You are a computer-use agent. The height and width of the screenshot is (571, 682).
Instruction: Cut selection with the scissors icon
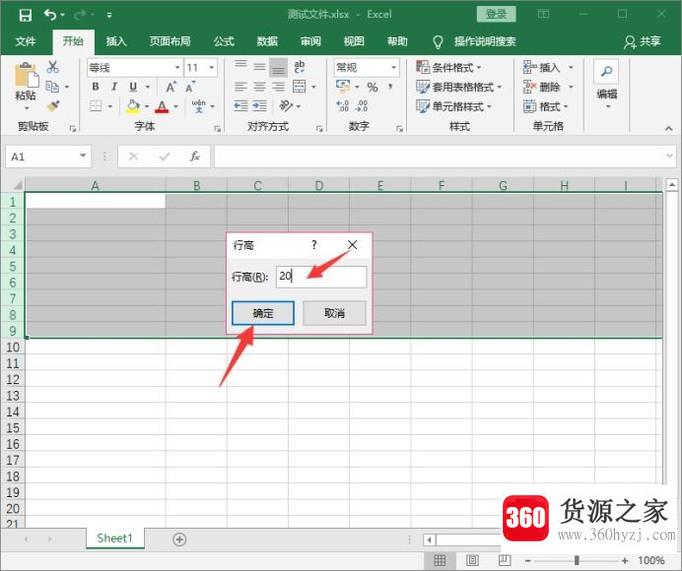click(x=53, y=67)
